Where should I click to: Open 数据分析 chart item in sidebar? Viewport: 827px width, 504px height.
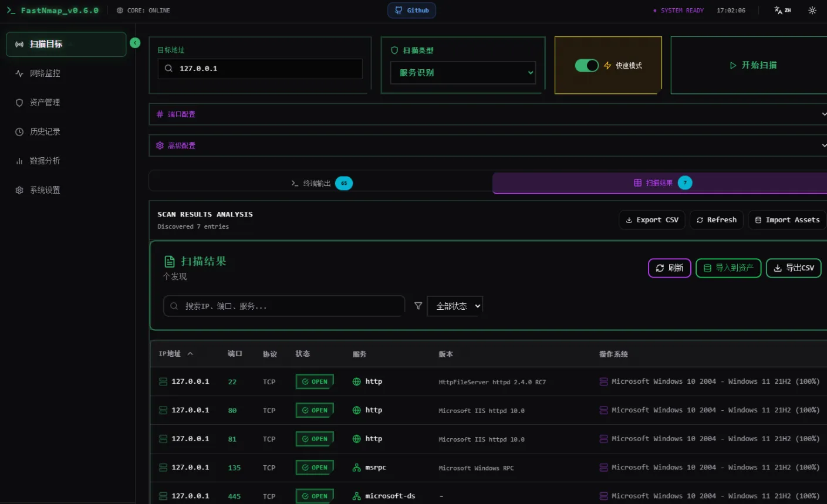[x=45, y=161]
